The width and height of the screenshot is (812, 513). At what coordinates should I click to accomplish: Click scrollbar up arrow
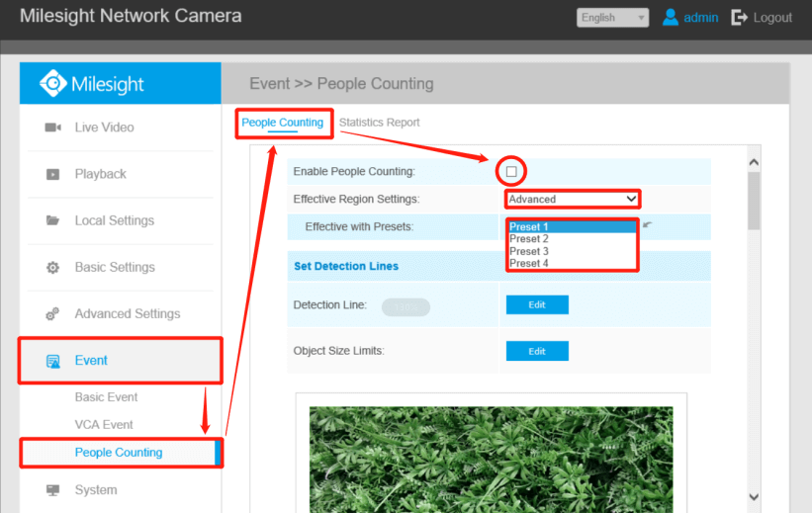click(754, 162)
